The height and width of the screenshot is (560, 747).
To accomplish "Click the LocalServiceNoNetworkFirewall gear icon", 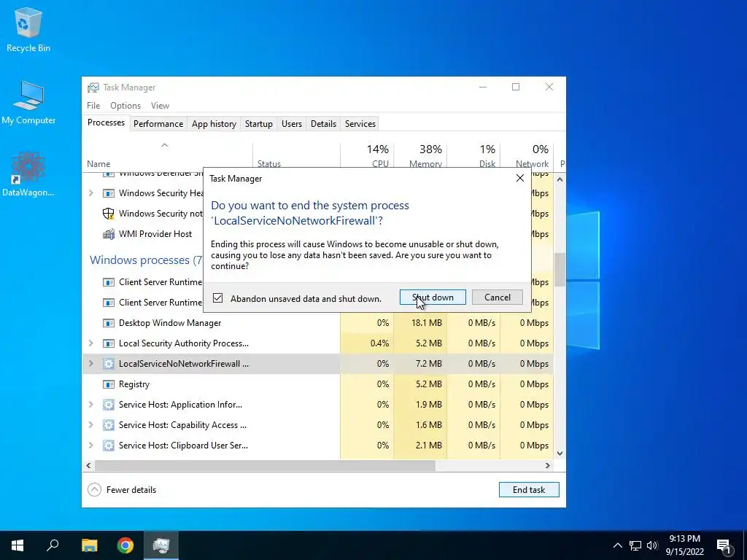I will coord(109,364).
